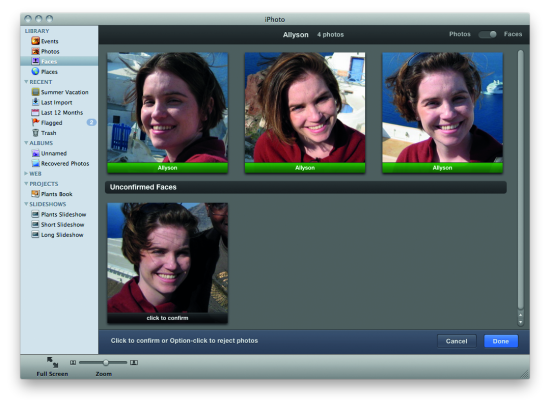
Task: Select Faces in the sidebar
Action: click(59, 61)
